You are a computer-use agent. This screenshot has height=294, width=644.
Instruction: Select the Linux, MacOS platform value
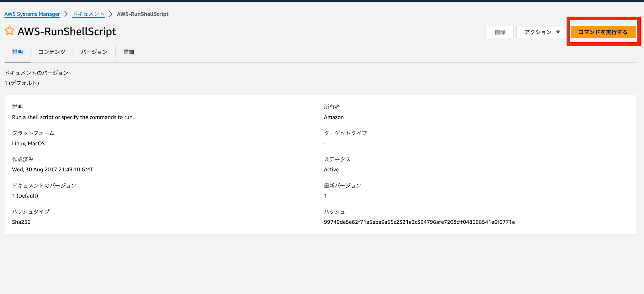pyautogui.click(x=28, y=143)
